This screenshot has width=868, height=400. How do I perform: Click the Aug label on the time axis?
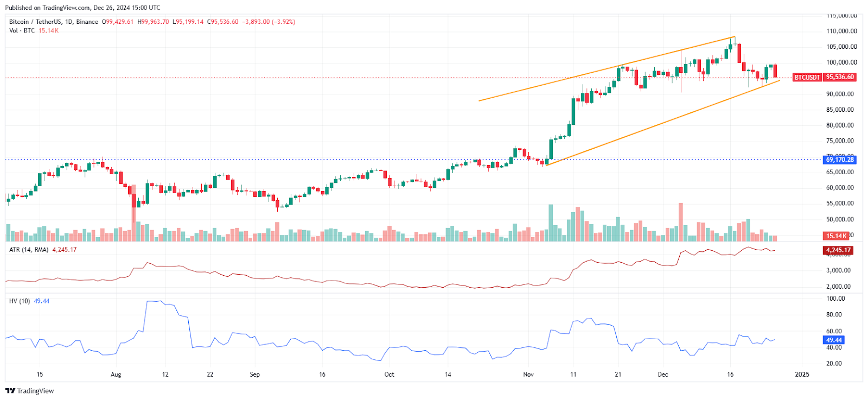click(116, 374)
